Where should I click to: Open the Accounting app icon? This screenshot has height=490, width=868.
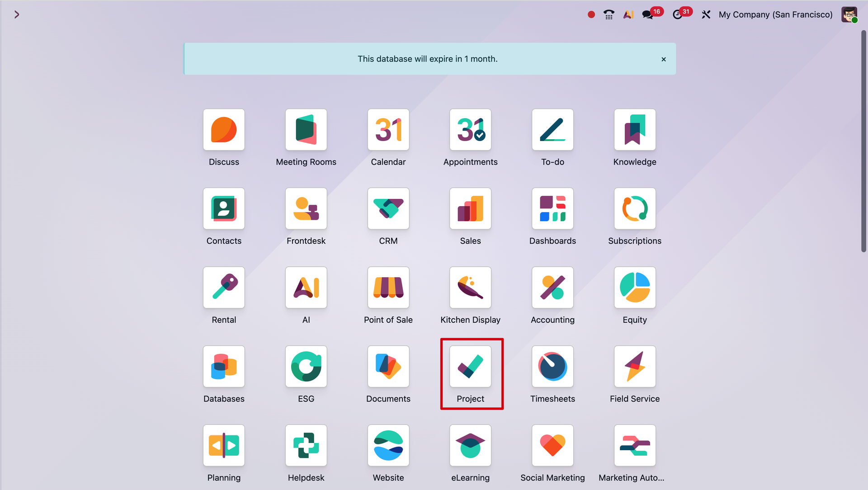tap(552, 287)
